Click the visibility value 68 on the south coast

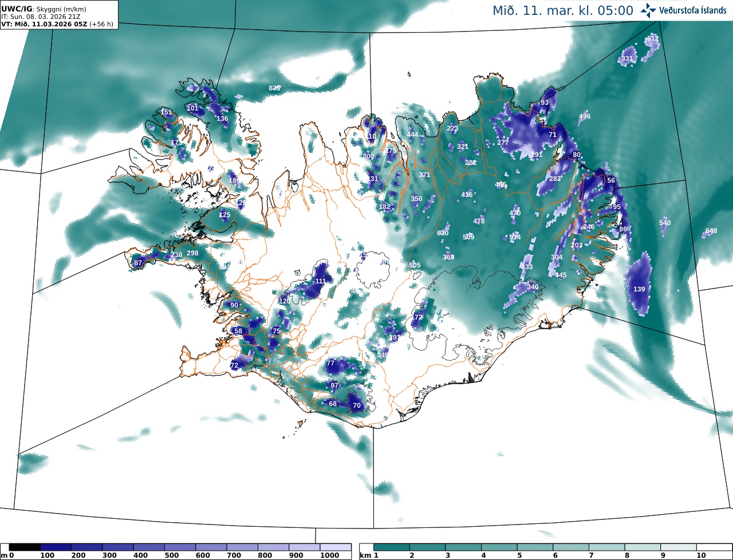pos(333,404)
